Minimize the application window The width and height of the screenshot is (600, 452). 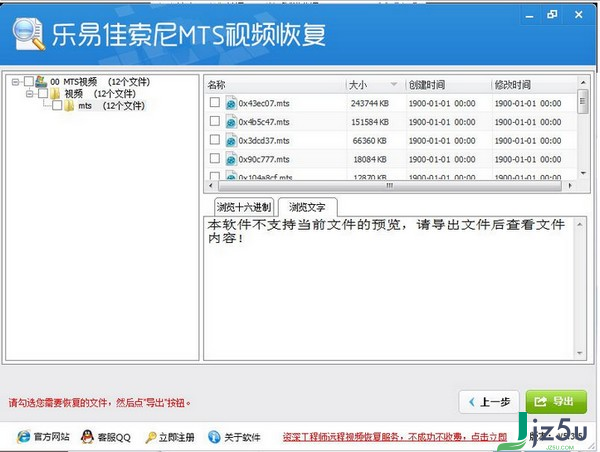tap(530, 16)
